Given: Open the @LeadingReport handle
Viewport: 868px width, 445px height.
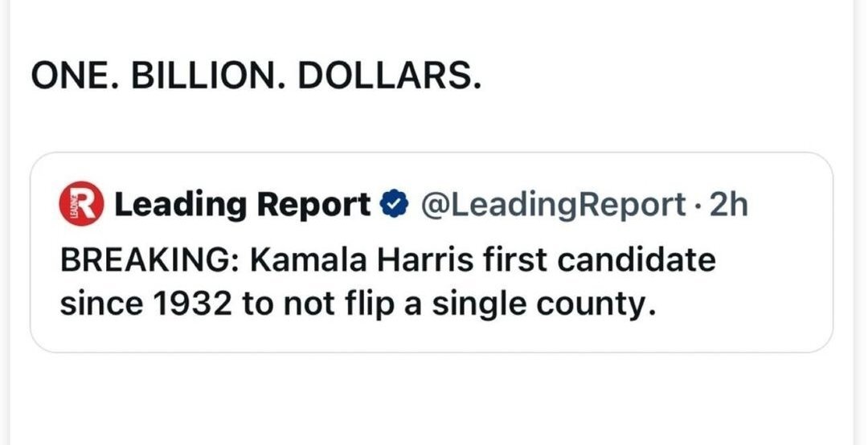Looking at the screenshot, I should [551, 206].
